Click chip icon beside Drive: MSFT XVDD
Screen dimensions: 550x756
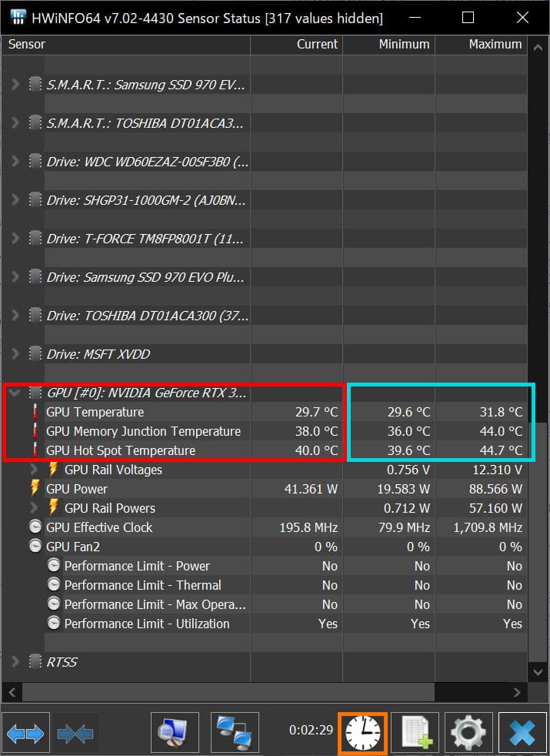(35, 354)
